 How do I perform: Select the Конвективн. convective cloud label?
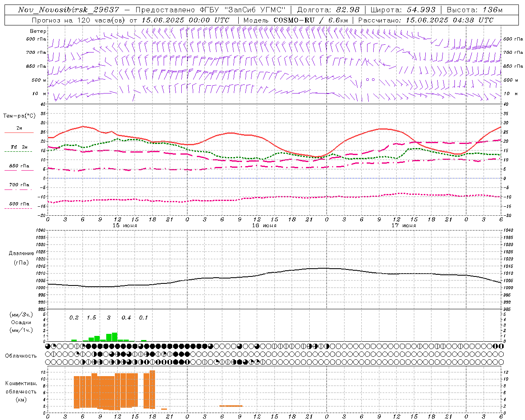21,383
